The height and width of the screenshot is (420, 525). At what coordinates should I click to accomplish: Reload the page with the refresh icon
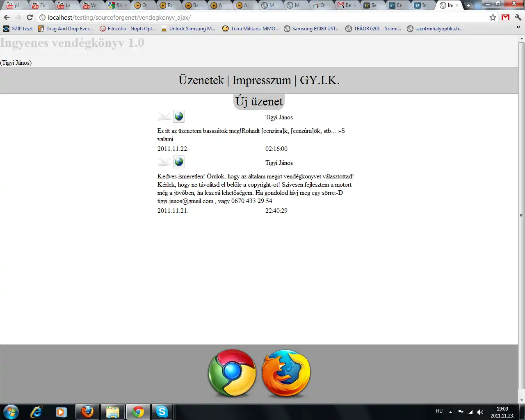click(x=30, y=17)
